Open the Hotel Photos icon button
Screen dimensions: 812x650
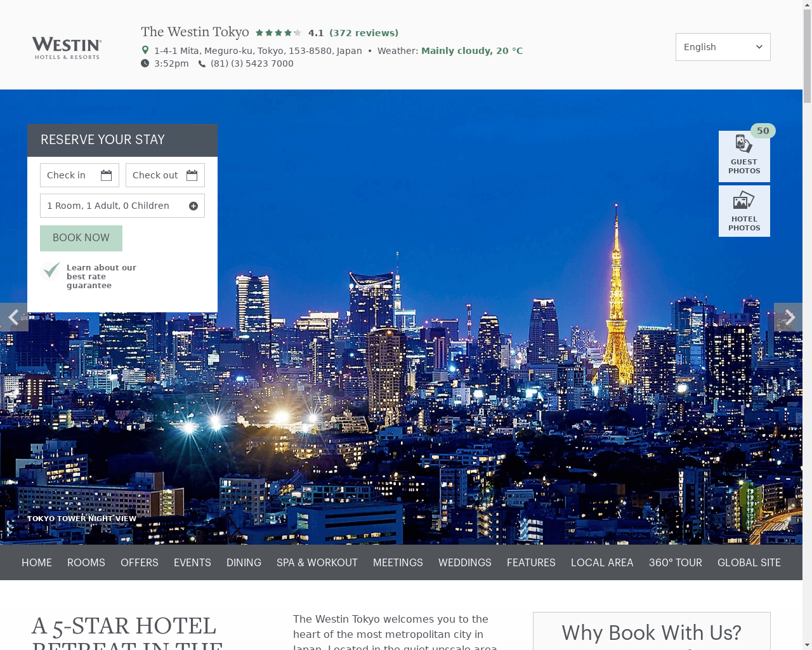744,211
